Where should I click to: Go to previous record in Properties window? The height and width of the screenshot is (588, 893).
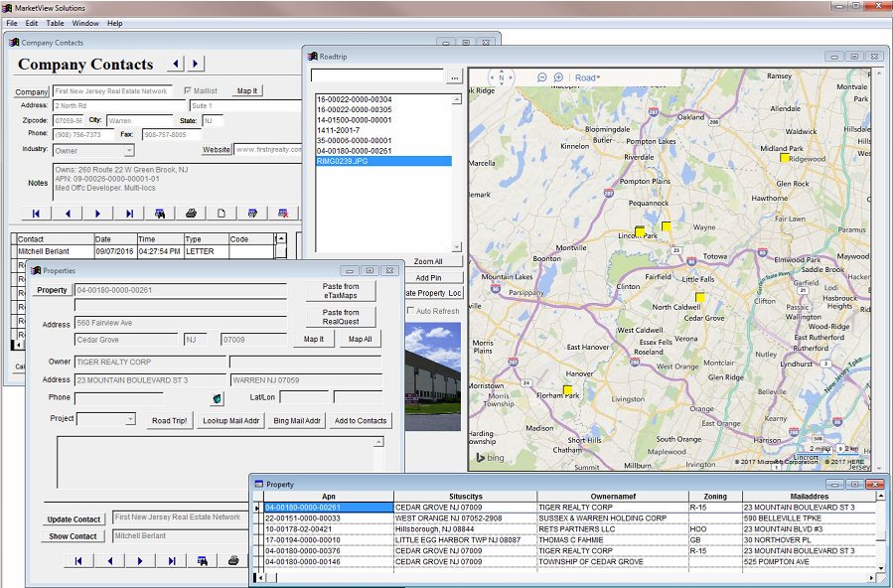tap(110, 561)
